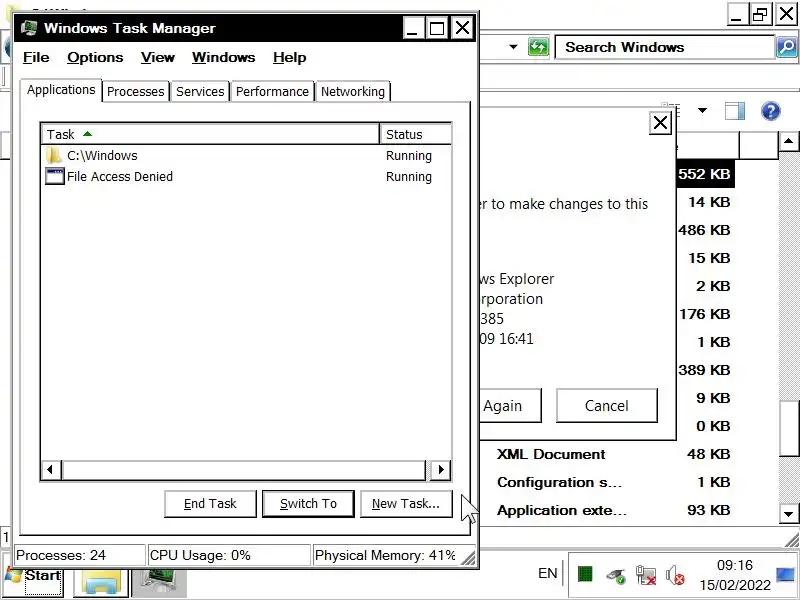The image size is (800, 600).
Task: Click the Try Again button in access dialog
Action: 510,406
